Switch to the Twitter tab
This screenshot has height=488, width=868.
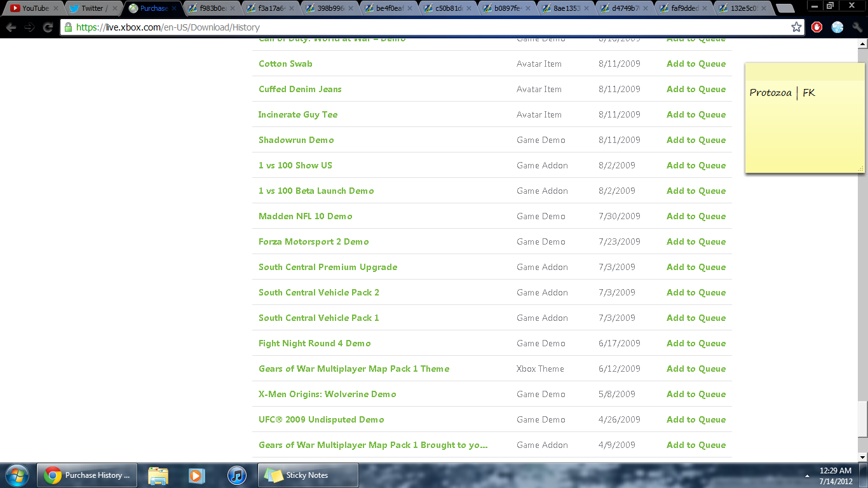click(91, 8)
